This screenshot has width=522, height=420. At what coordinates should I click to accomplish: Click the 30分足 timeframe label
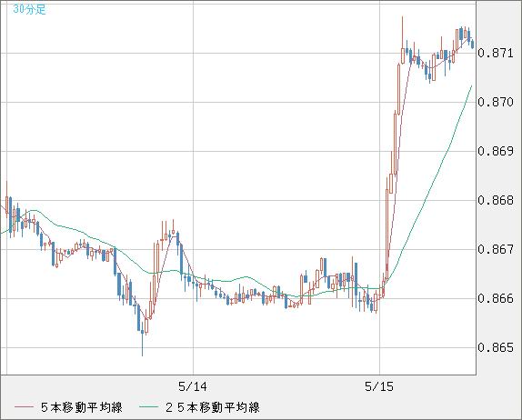(29, 9)
